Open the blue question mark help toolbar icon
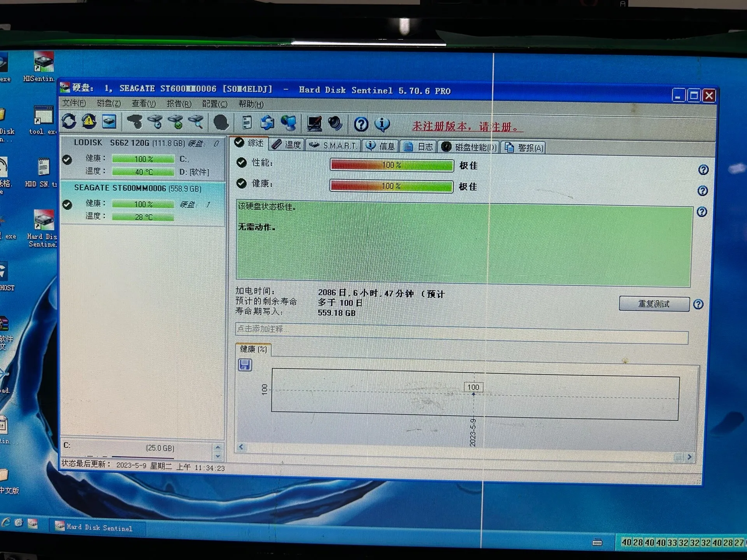 [361, 124]
